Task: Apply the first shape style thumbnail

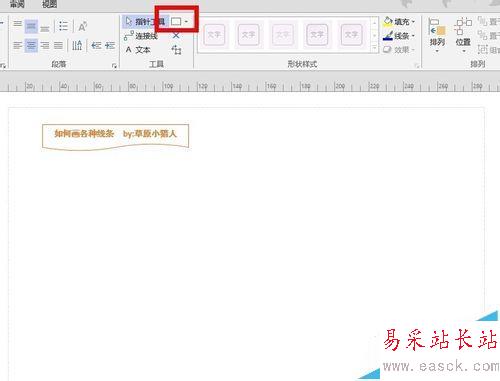Action: (x=214, y=34)
